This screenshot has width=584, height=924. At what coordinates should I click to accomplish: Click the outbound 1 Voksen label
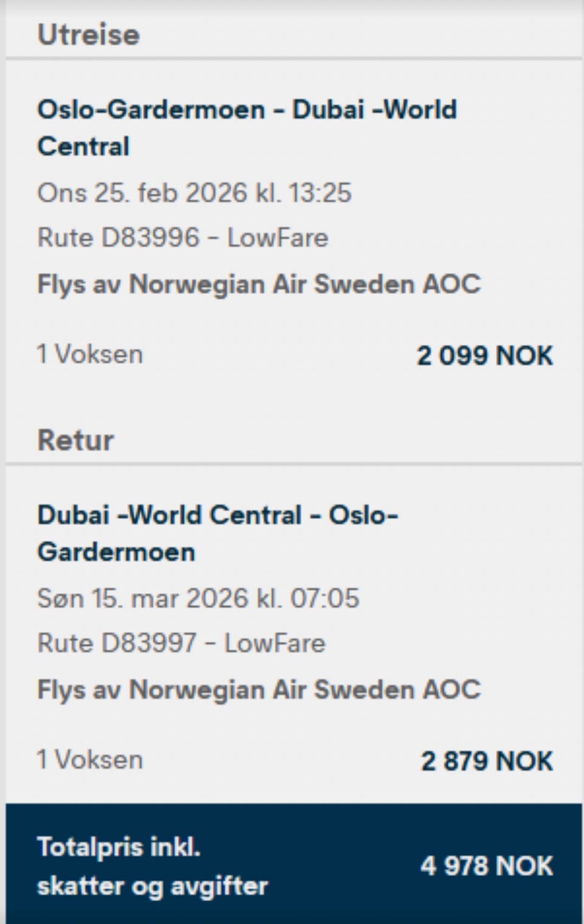(90, 354)
